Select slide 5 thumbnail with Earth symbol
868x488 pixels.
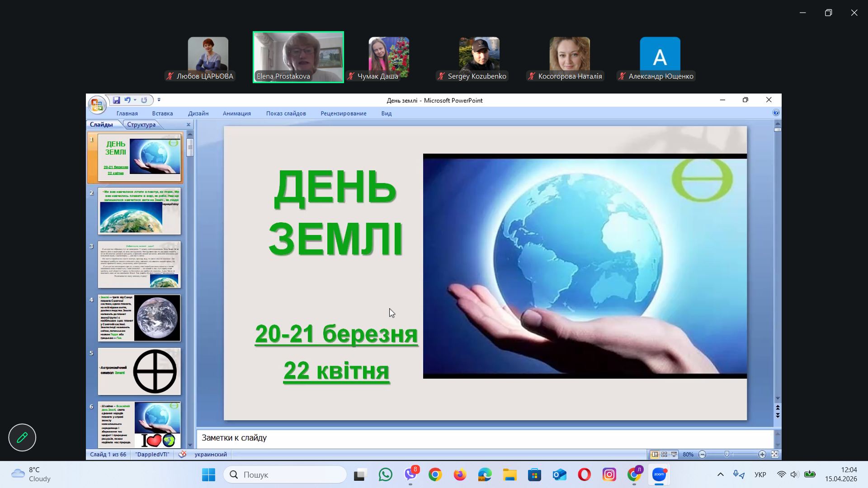pyautogui.click(x=139, y=371)
